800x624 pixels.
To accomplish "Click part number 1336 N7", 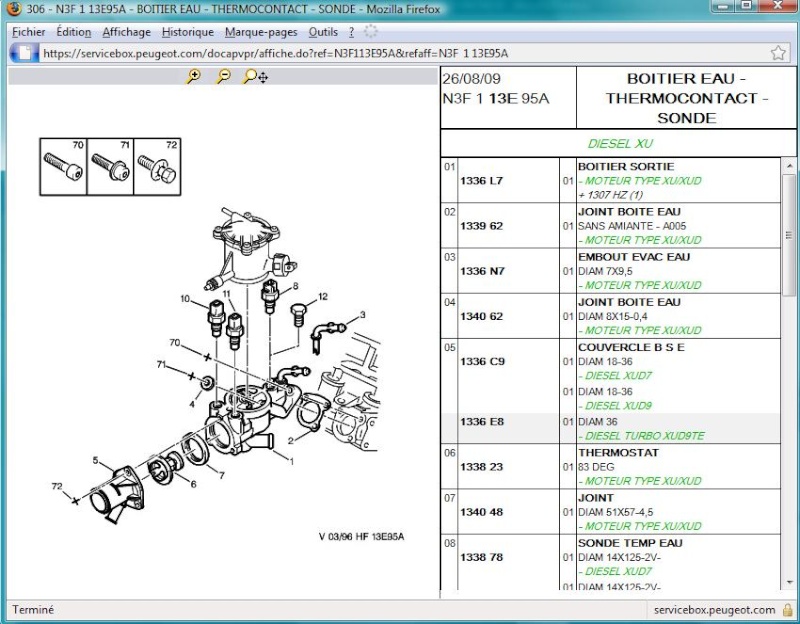I will pos(482,271).
